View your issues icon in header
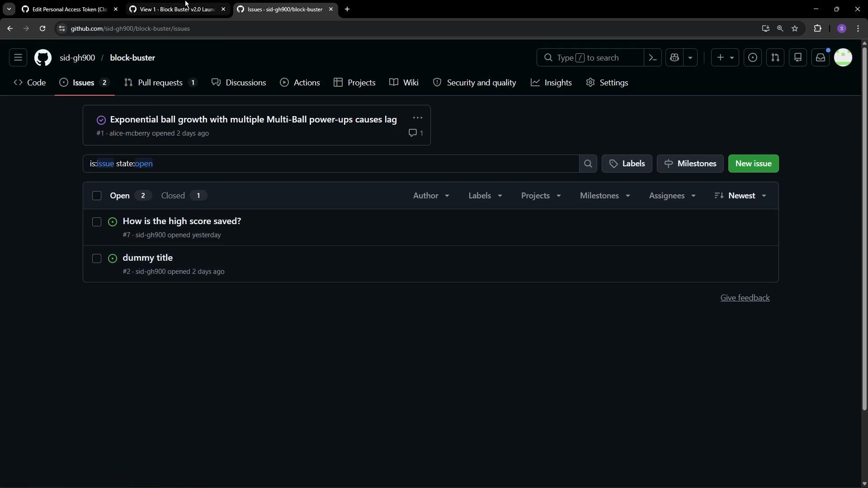Screen dimensions: 868x488 point(753,57)
